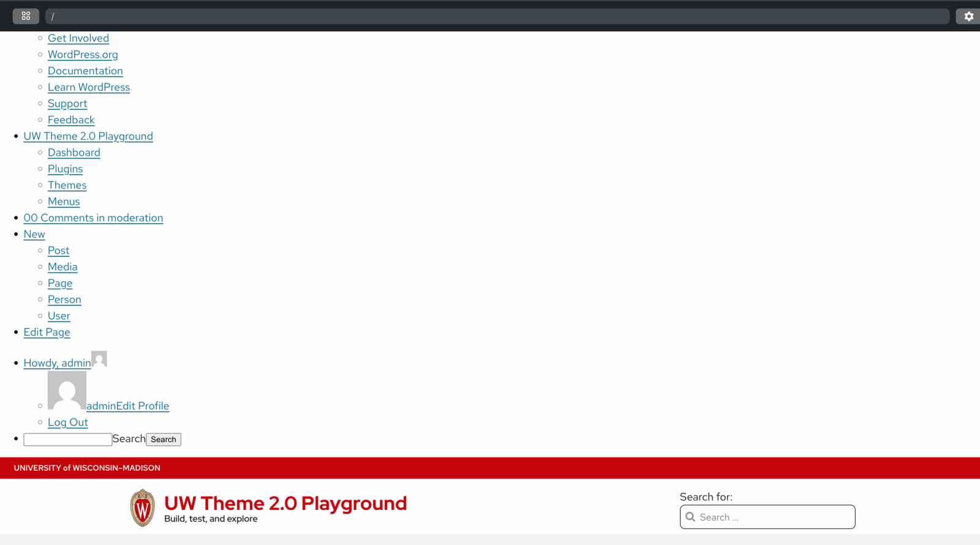
Task: Click the Log Out link
Action: point(68,422)
